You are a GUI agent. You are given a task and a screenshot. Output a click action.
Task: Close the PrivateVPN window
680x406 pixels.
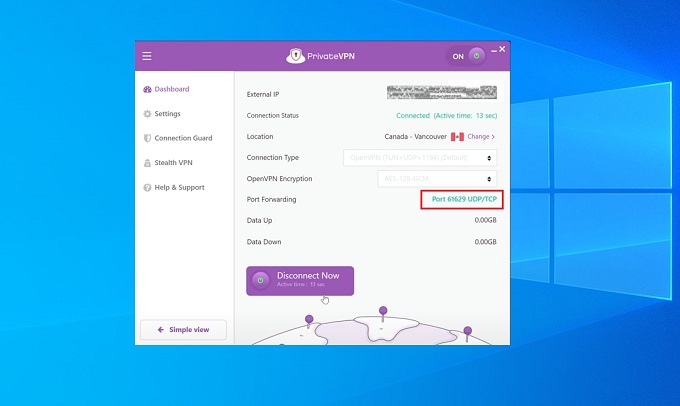tap(502, 49)
